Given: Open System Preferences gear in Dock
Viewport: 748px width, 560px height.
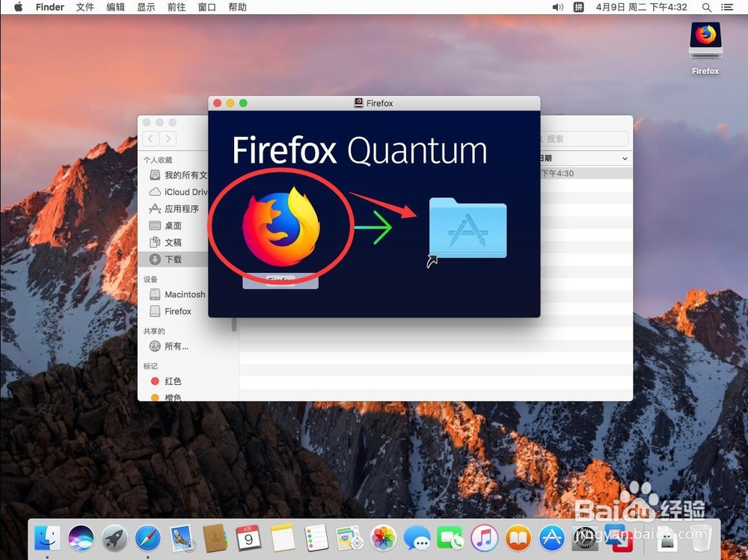Looking at the screenshot, I should (585, 538).
